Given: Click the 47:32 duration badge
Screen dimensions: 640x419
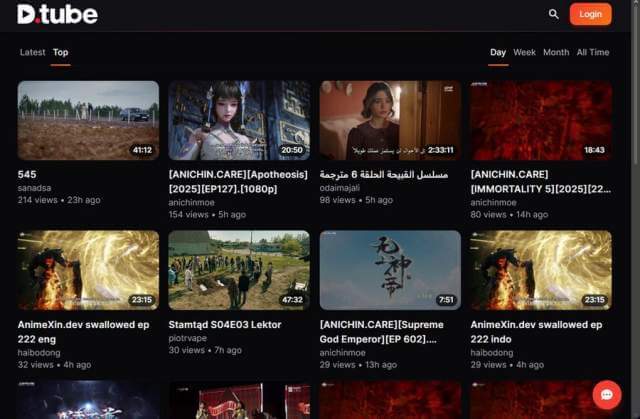Looking at the screenshot, I should point(292,300).
